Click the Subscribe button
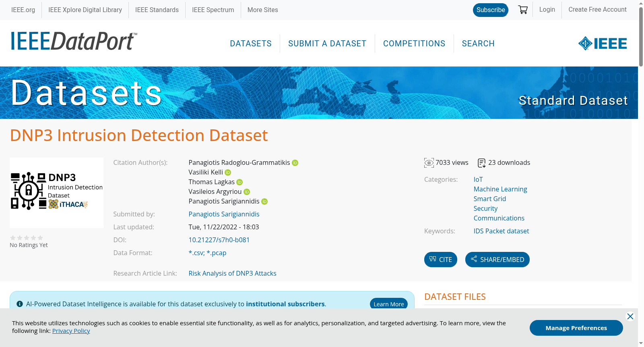This screenshot has height=347, width=644. (491, 10)
